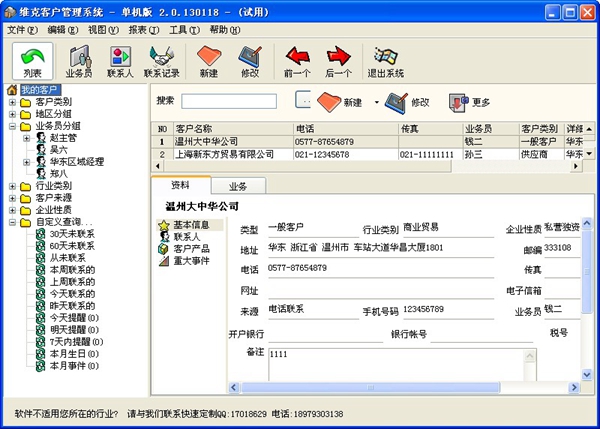
Task: Open the 视图 menu
Action: (103, 30)
